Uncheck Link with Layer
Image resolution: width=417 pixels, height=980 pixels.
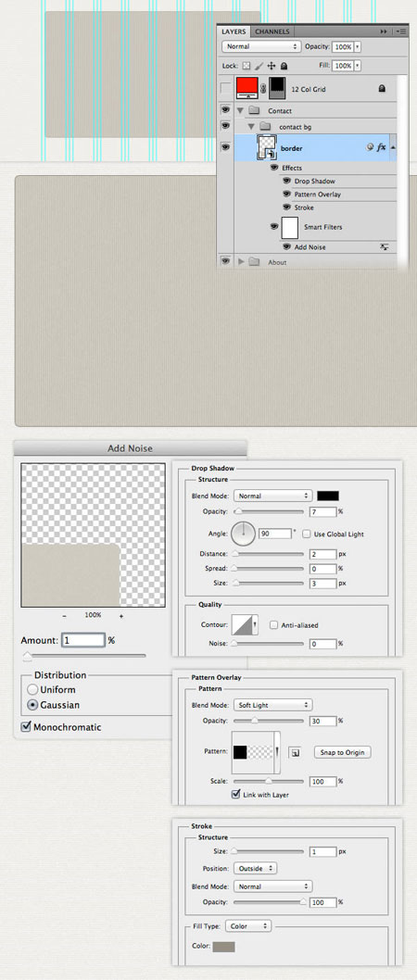235,795
